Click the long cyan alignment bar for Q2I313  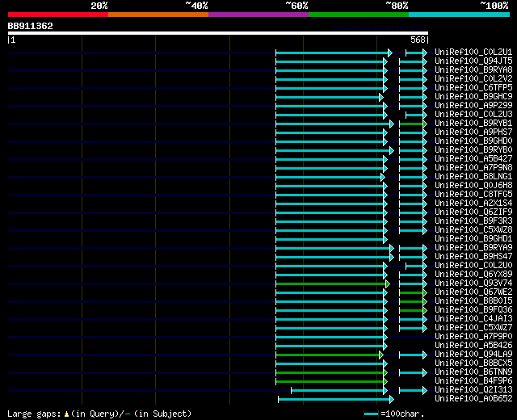coord(338,391)
